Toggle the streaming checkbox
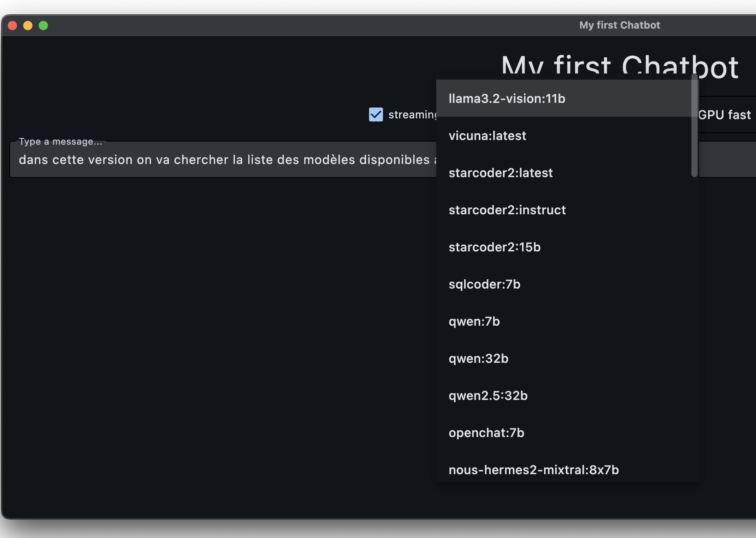The height and width of the screenshot is (538, 756). pyautogui.click(x=376, y=114)
